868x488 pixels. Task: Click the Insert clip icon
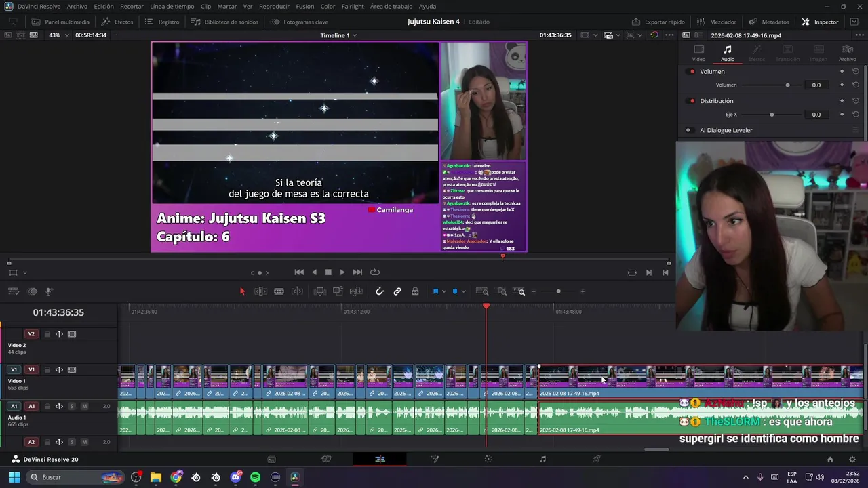[320, 291]
